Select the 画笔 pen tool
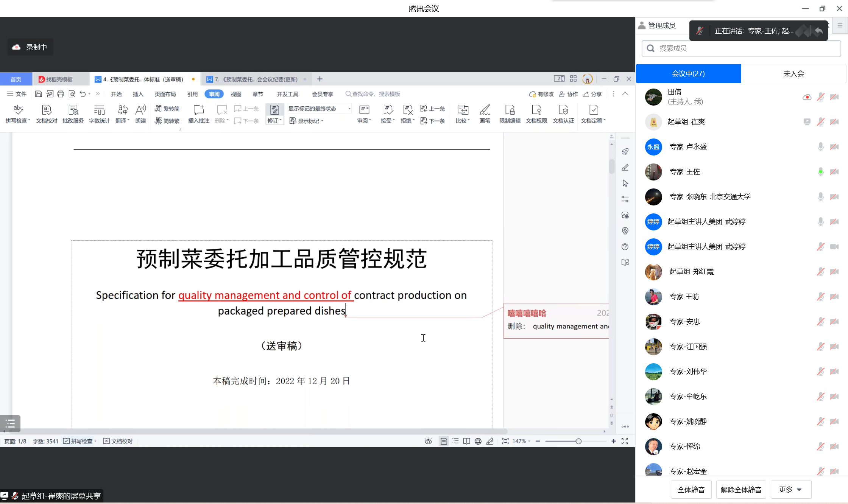Image resolution: width=848 pixels, height=504 pixels. (x=485, y=110)
